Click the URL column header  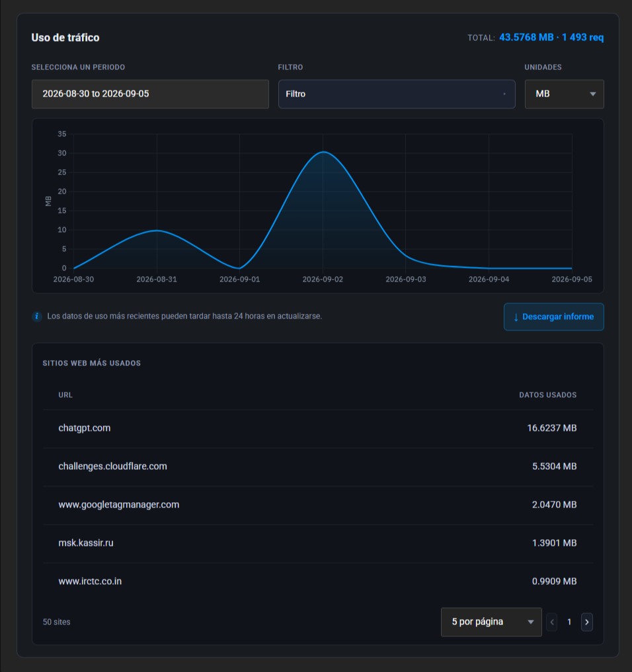pos(65,394)
